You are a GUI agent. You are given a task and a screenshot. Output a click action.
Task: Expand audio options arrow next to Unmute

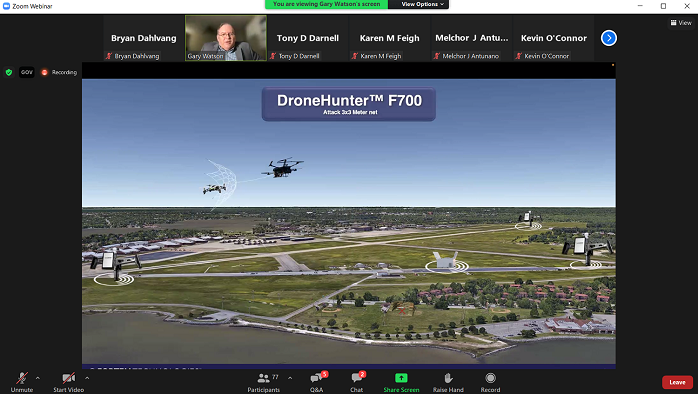coord(37,378)
